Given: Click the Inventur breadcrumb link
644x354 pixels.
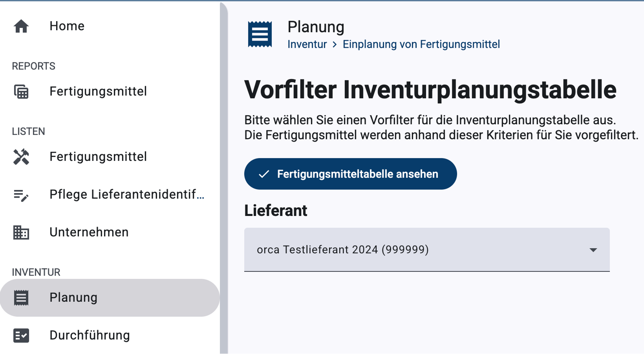Looking at the screenshot, I should [x=307, y=44].
